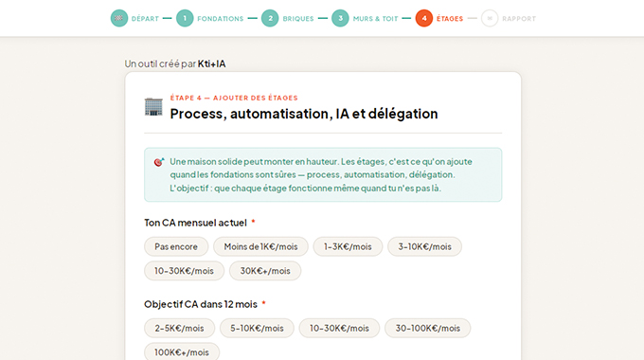Click the target icon in the info box

159,162
